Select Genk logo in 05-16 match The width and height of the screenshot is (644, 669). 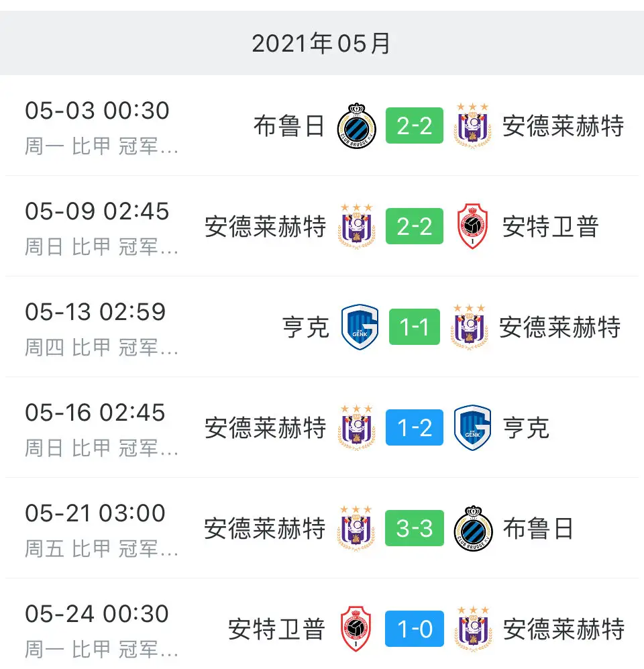(472, 427)
